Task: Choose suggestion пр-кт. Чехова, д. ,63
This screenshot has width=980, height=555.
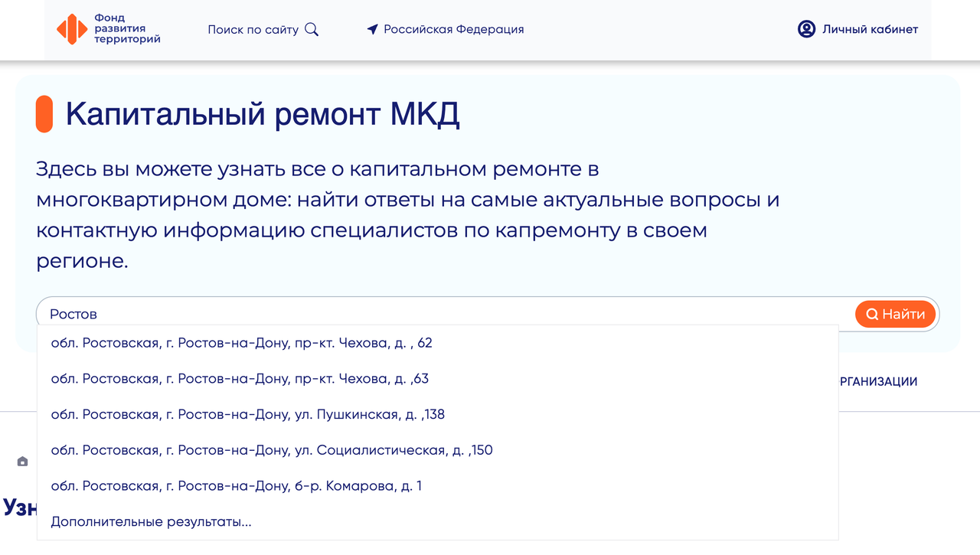Action: (438, 379)
